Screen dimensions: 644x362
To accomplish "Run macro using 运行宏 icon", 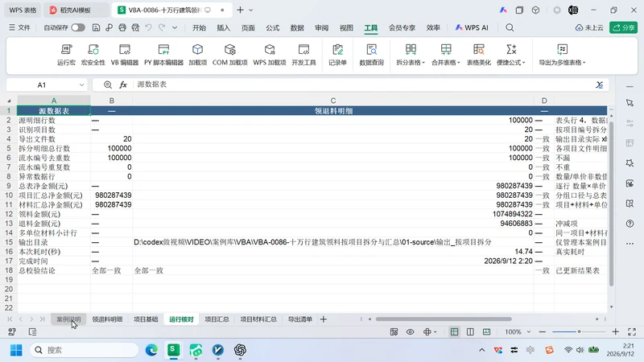I will tap(66, 55).
